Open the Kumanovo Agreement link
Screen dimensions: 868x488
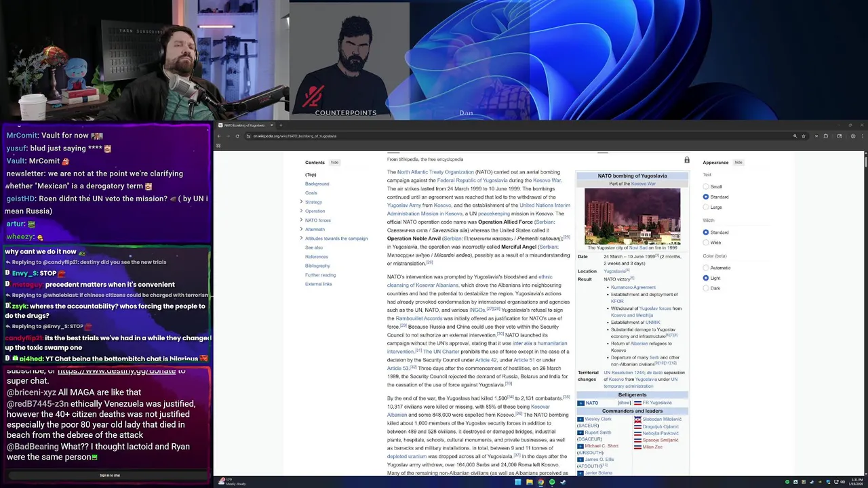coord(634,287)
